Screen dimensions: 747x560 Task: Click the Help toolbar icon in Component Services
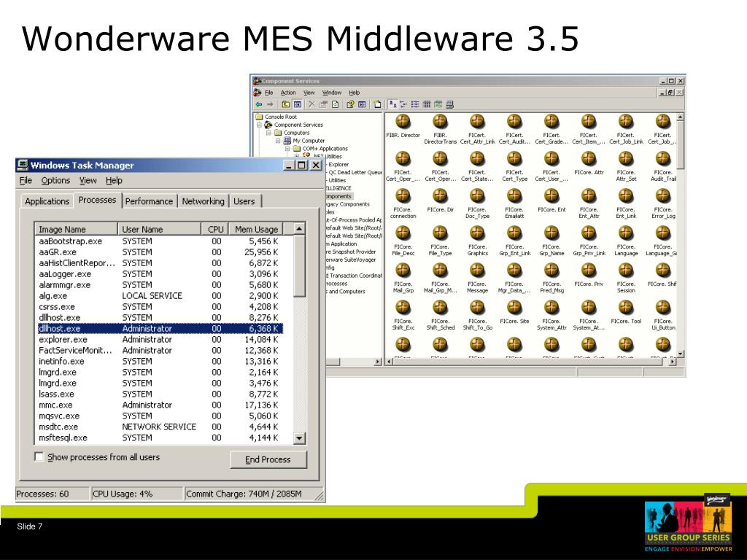350,104
